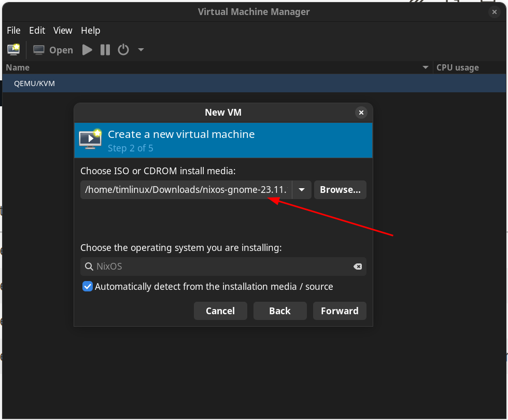This screenshot has width=508, height=420.
Task: Expand the ISO media path dropdown
Action: 302,190
